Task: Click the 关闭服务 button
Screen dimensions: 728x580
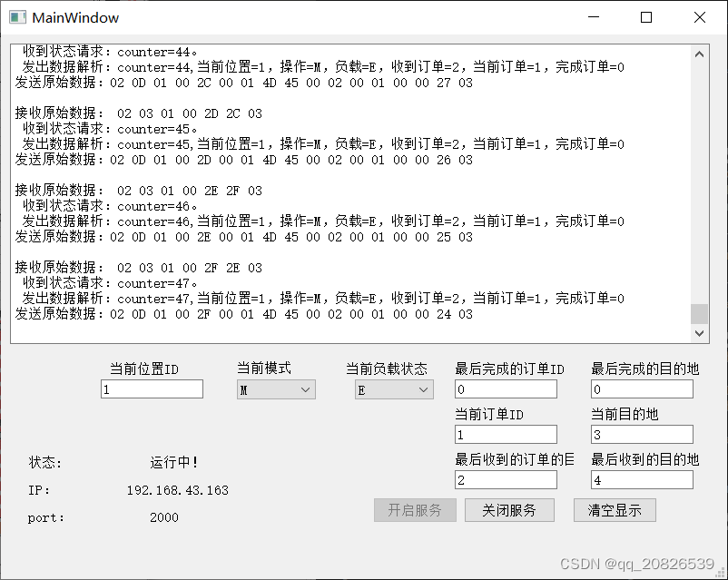Action: click(509, 509)
